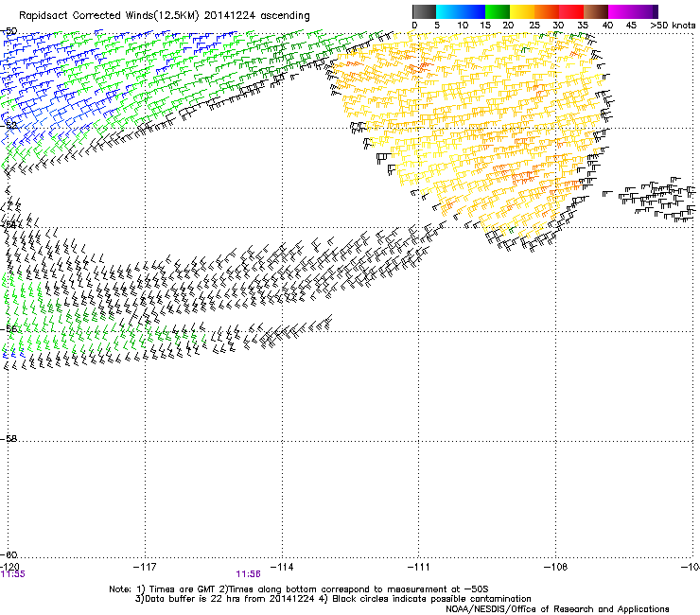
Task: Click the cyan 5-10 knots legend swatch
Action: [448, 11]
